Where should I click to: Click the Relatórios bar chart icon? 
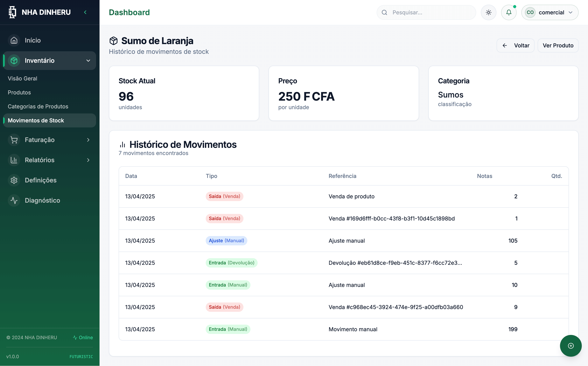14,160
